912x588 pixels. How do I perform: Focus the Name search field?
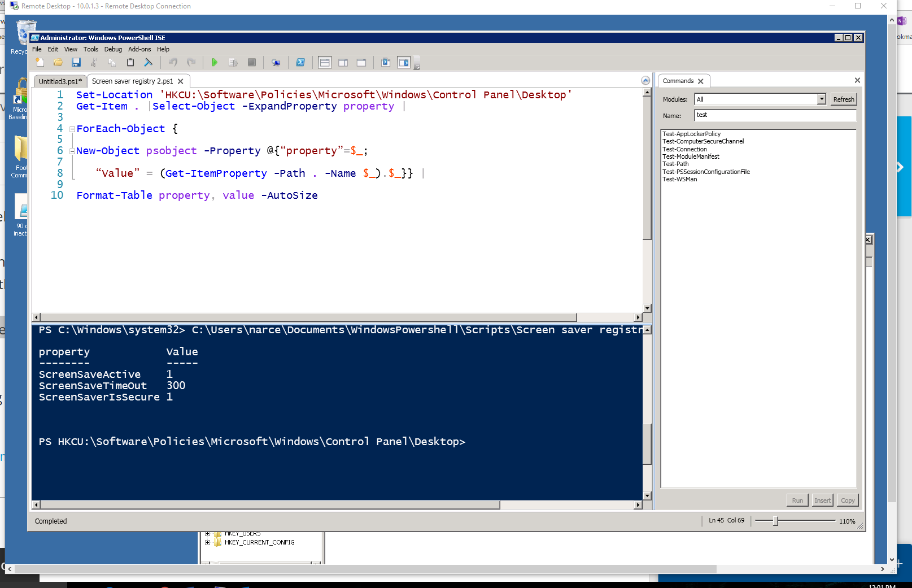[775, 115]
